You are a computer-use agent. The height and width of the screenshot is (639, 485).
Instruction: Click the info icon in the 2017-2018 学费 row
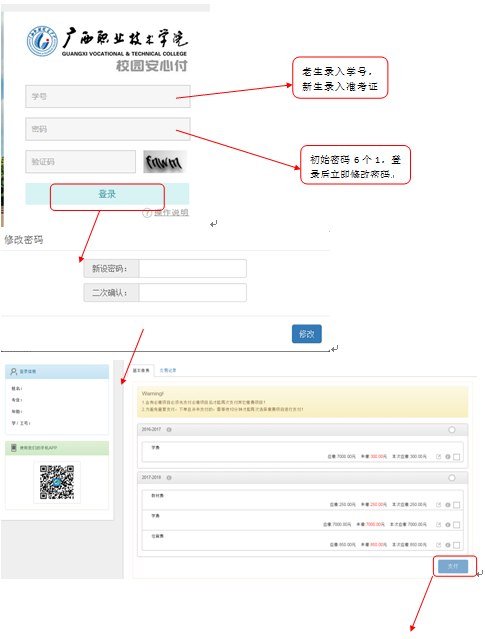(x=448, y=525)
